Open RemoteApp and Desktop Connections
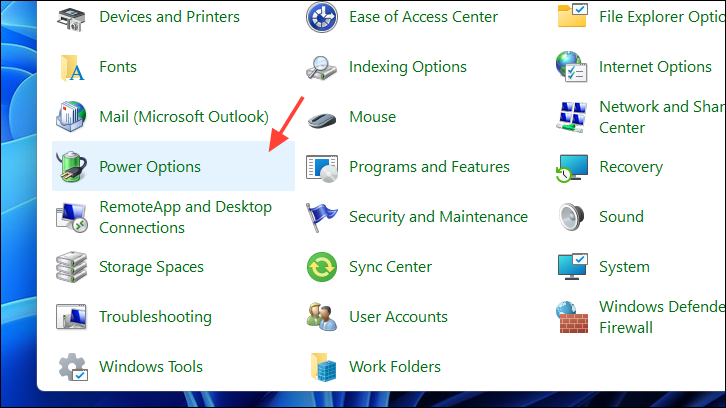The image size is (726, 408). click(185, 217)
